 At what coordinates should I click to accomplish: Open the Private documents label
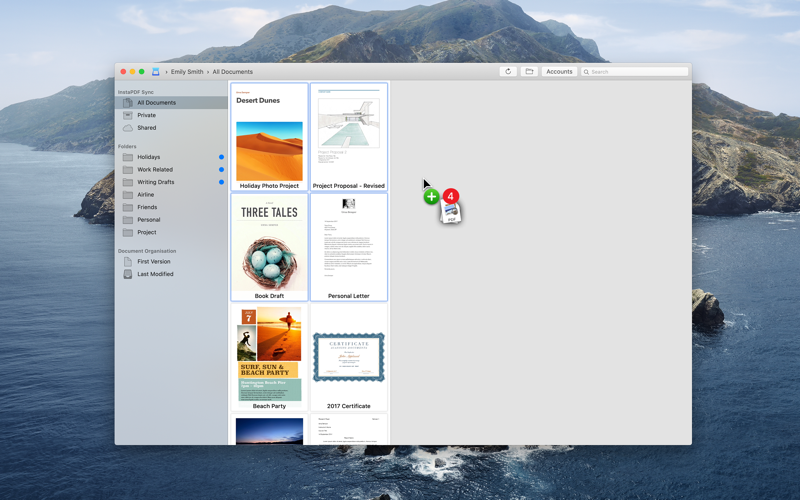[x=146, y=115]
